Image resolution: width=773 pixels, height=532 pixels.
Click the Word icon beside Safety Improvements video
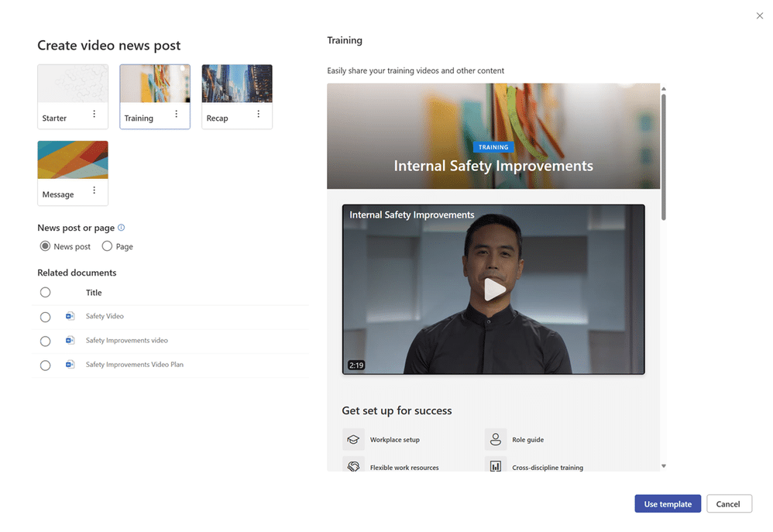[69, 341]
